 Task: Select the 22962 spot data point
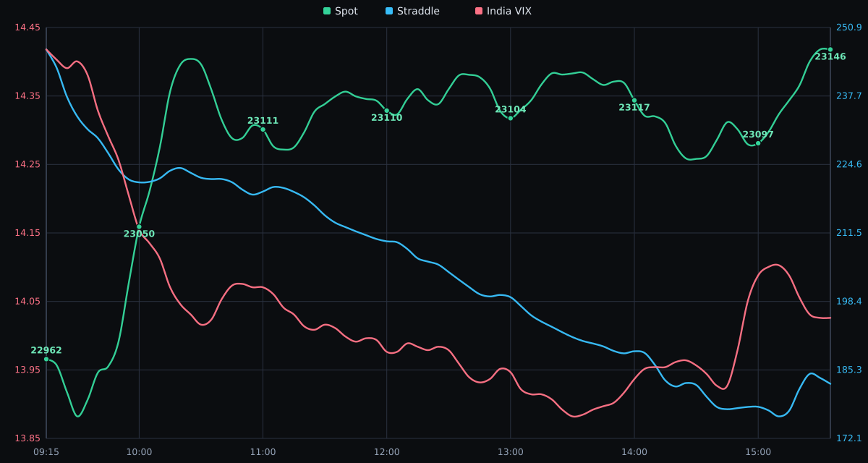pos(46,359)
